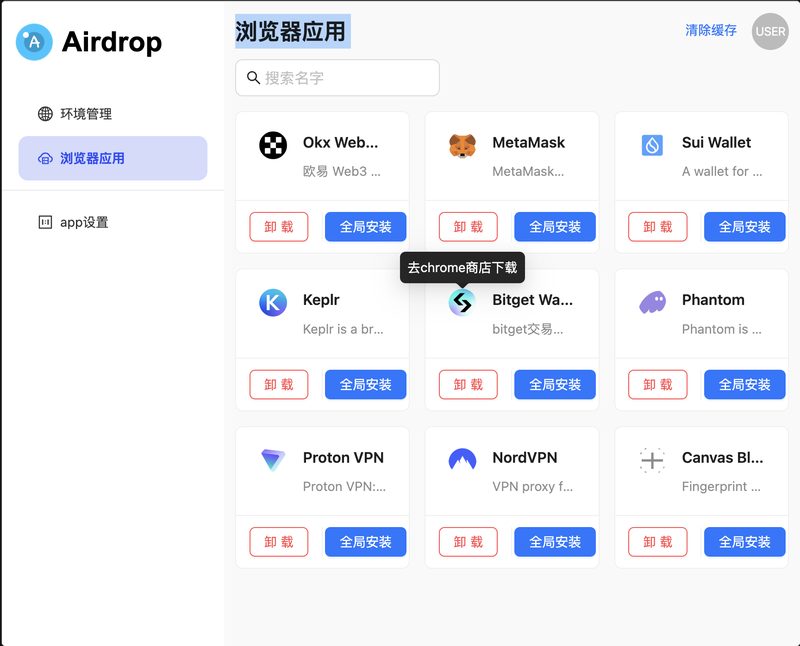Click 全局安装 for MetaMask

(x=555, y=227)
